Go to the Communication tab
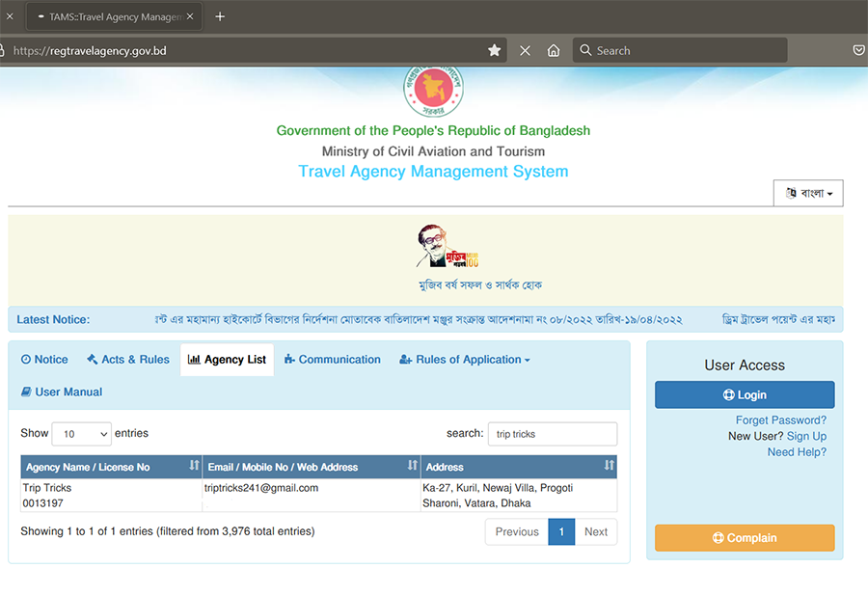This screenshot has width=868, height=595. (333, 360)
